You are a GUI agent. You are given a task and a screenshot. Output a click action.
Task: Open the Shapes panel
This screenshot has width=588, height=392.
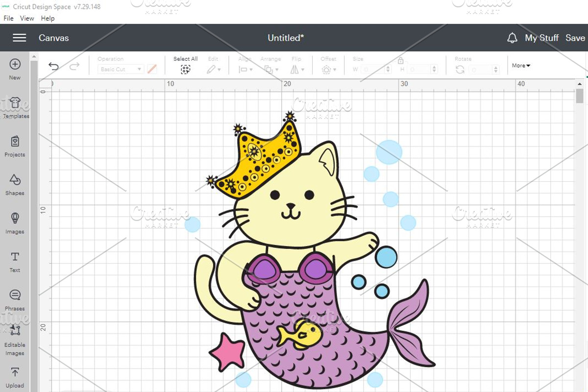tap(15, 185)
